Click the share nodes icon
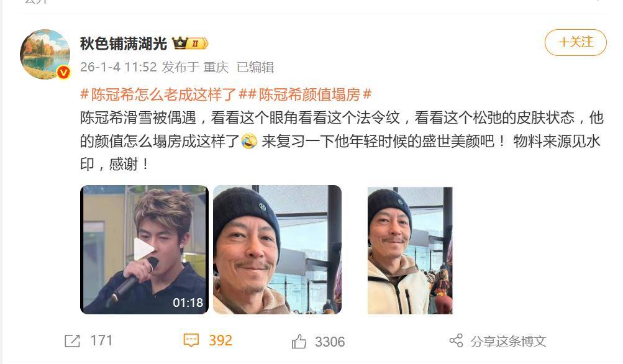 pos(456,341)
